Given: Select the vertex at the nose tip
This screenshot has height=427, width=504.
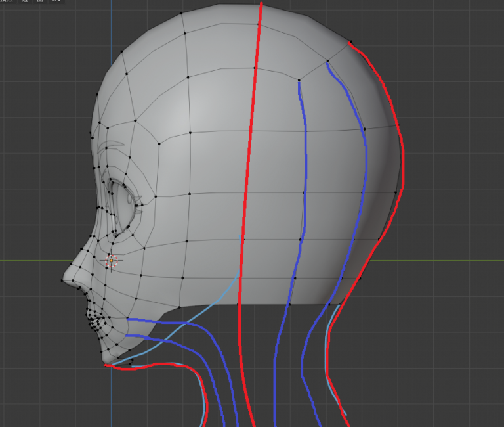Looking at the screenshot, I should click(62, 281).
